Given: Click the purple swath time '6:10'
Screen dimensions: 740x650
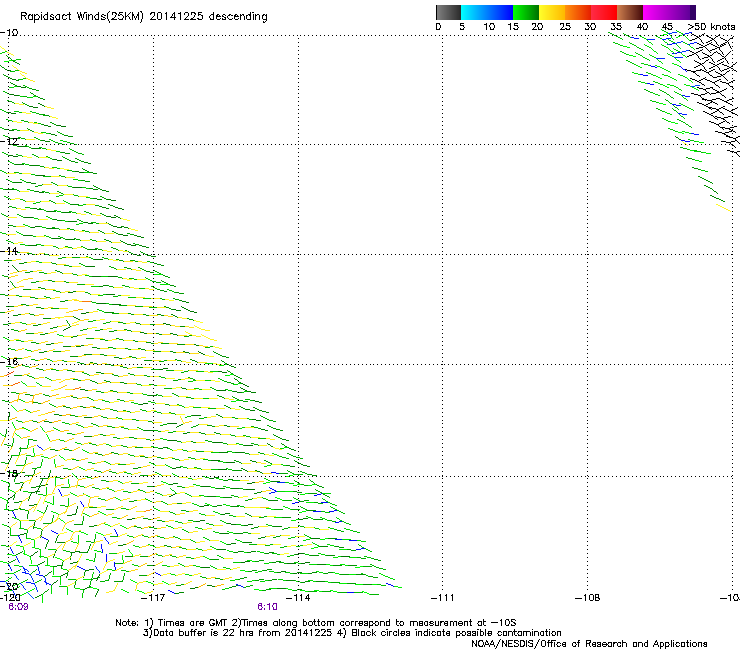Looking at the screenshot, I should point(267,607).
